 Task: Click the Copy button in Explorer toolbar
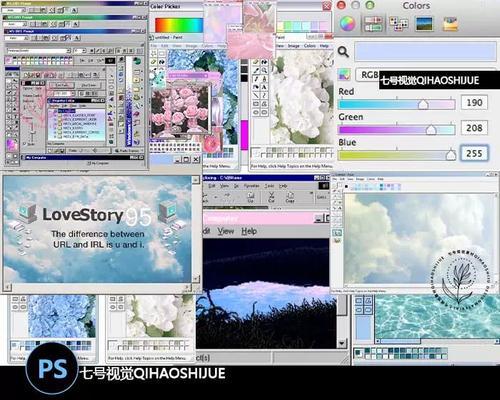tap(290, 197)
